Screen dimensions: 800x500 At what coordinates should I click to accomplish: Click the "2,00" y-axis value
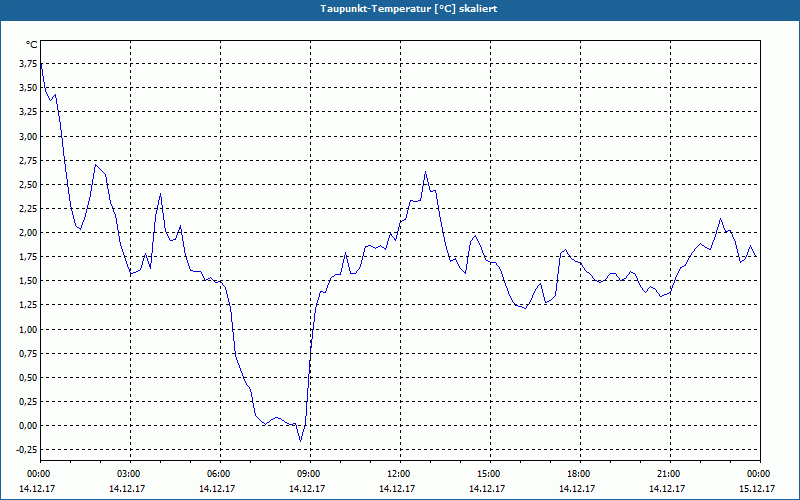[x=29, y=233]
